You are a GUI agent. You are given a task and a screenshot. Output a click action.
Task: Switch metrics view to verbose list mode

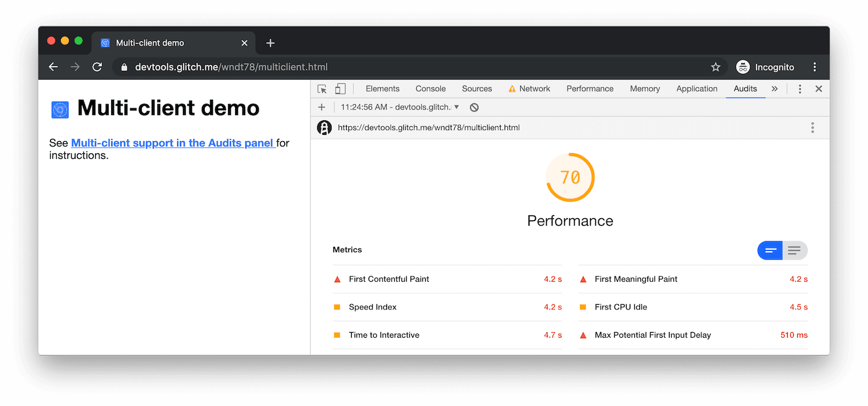click(x=795, y=250)
